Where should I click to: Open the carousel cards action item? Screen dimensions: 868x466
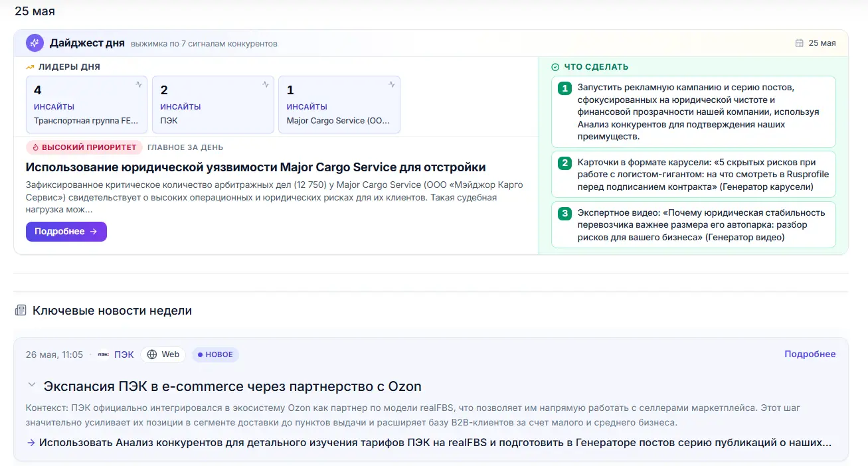coord(693,174)
